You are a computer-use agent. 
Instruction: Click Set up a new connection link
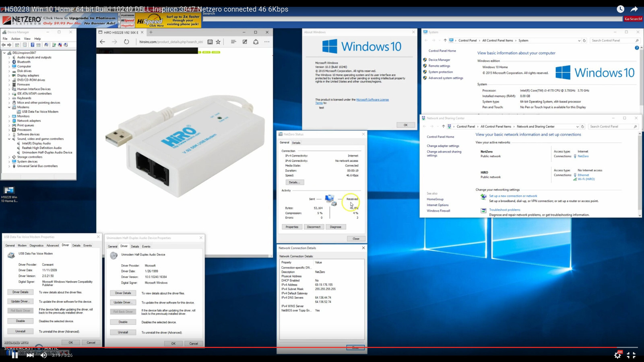point(513,196)
